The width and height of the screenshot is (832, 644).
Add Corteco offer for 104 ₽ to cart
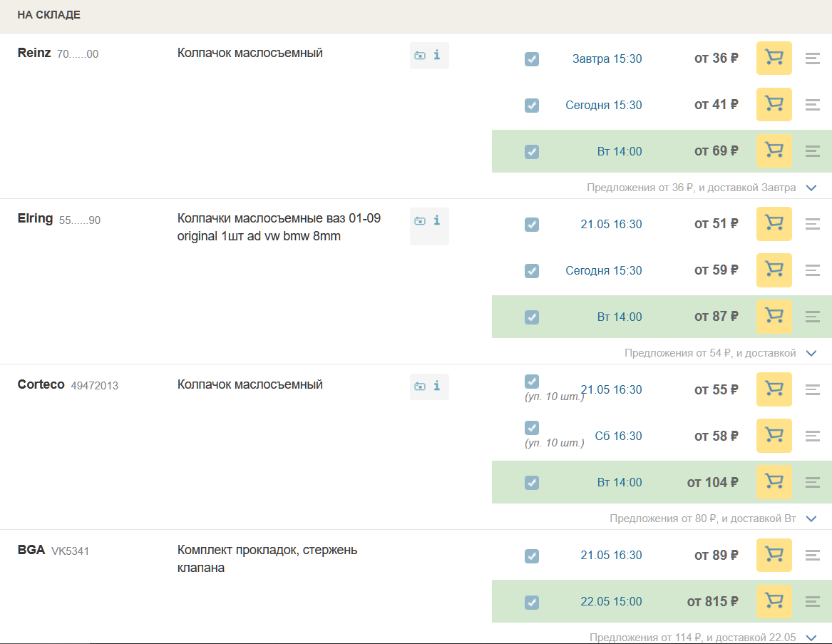tap(774, 482)
